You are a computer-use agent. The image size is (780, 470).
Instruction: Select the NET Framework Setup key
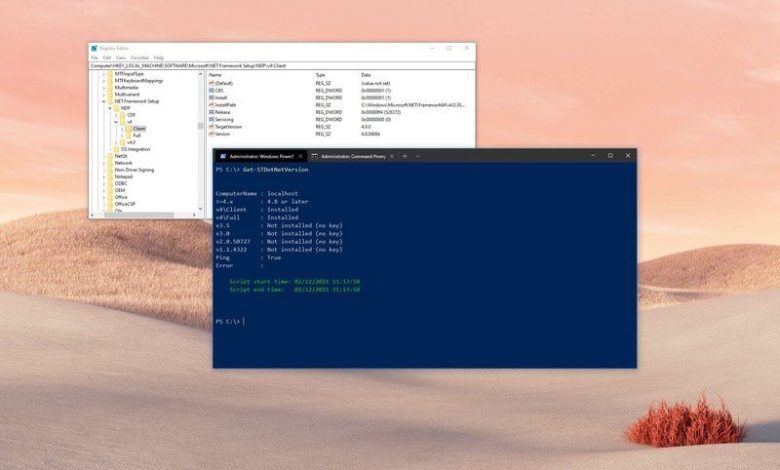pyautogui.click(x=137, y=101)
